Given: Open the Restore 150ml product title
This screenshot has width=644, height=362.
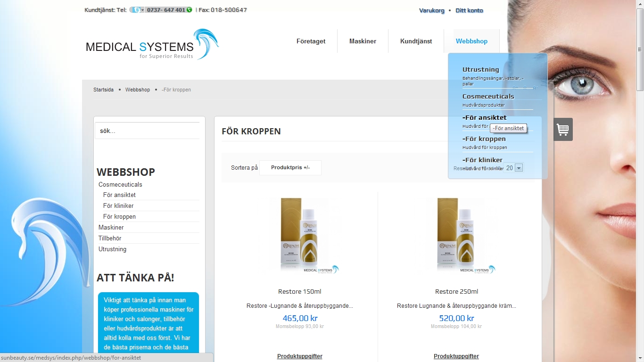Looking at the screenshot, I should (x=300, y=291).
